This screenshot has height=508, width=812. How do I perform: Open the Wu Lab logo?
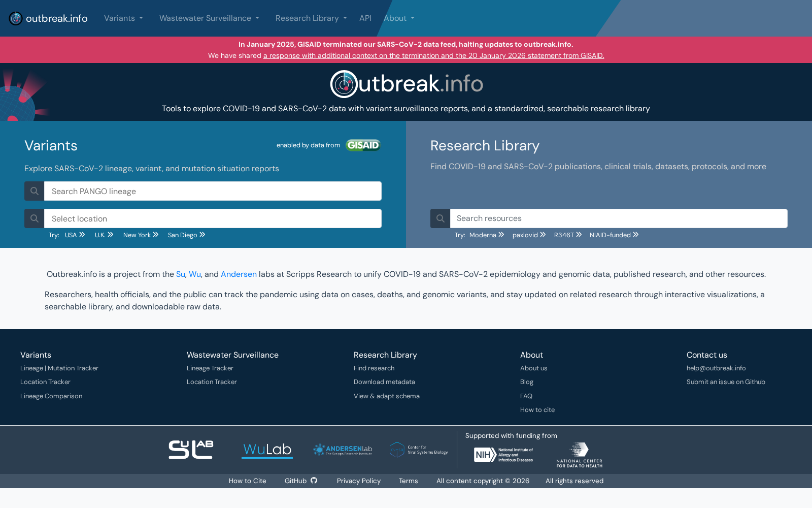(267, 450)
